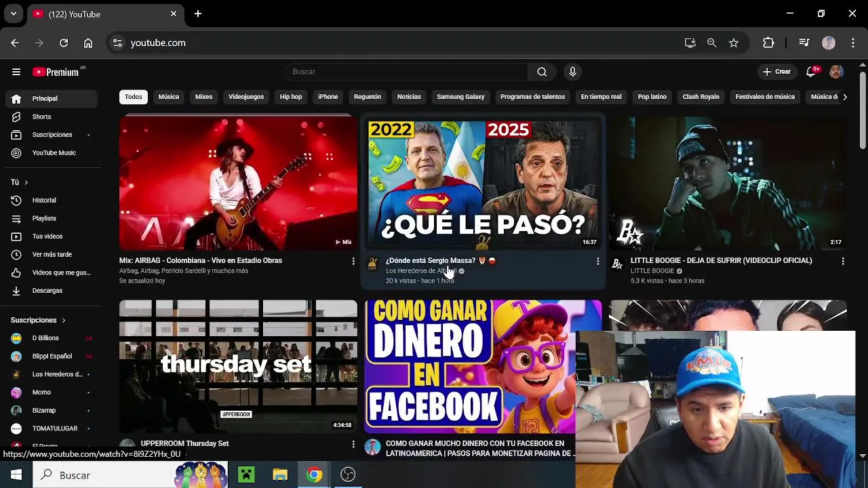Image resolution: width=868 pixels, height=488 pixels.
Task: Select the Videojuegos filter chip
Action: (246, 97)
